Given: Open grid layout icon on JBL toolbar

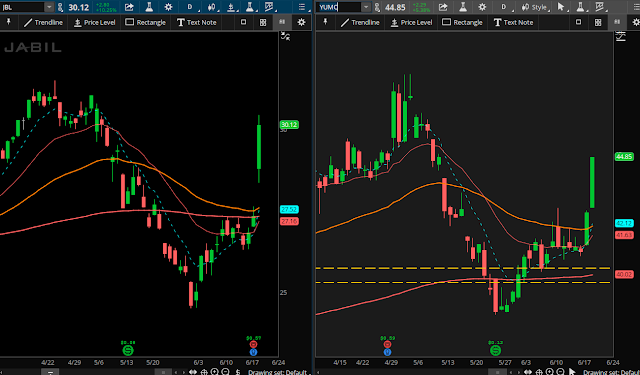Looking at the screenshot, I should (263, 22).
